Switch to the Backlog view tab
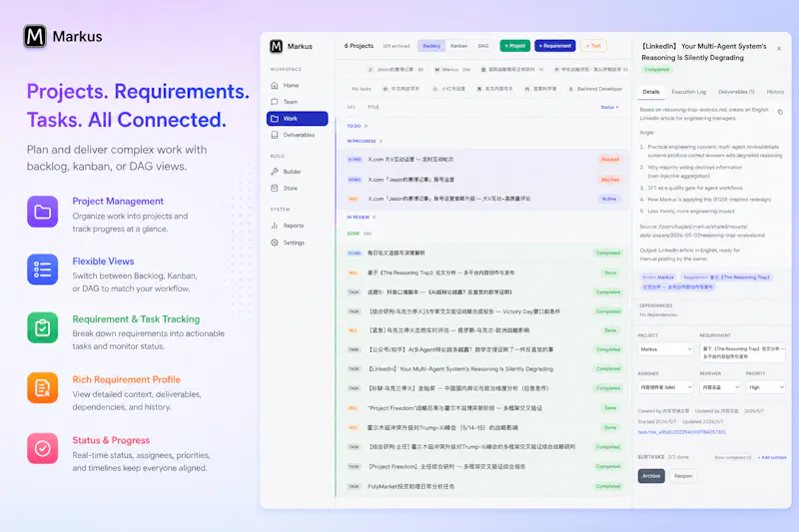 pos(431,46)
